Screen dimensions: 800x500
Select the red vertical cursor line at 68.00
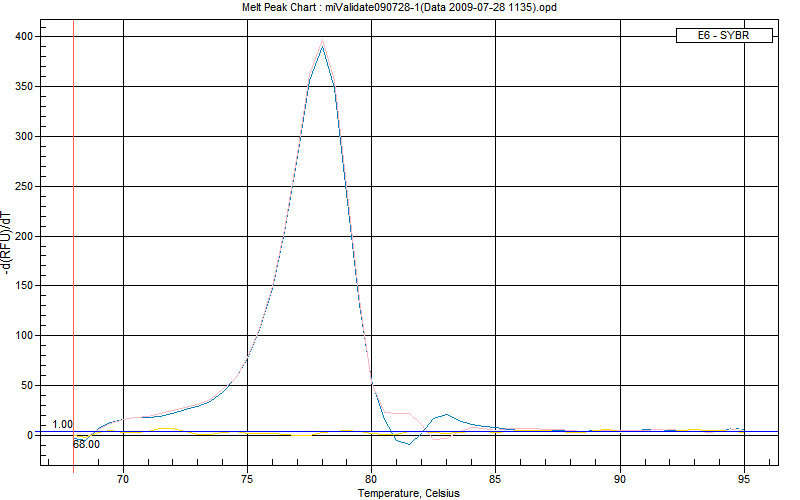point(74,245)
